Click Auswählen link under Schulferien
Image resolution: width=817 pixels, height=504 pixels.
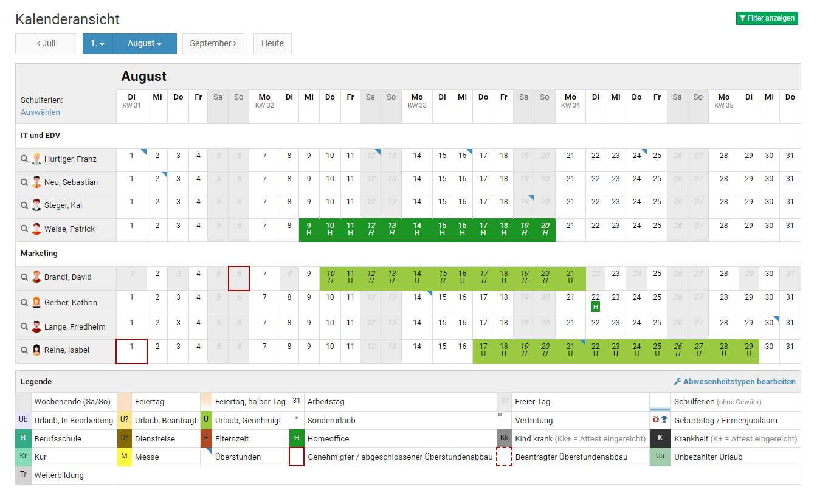click(x=40, y=112)
